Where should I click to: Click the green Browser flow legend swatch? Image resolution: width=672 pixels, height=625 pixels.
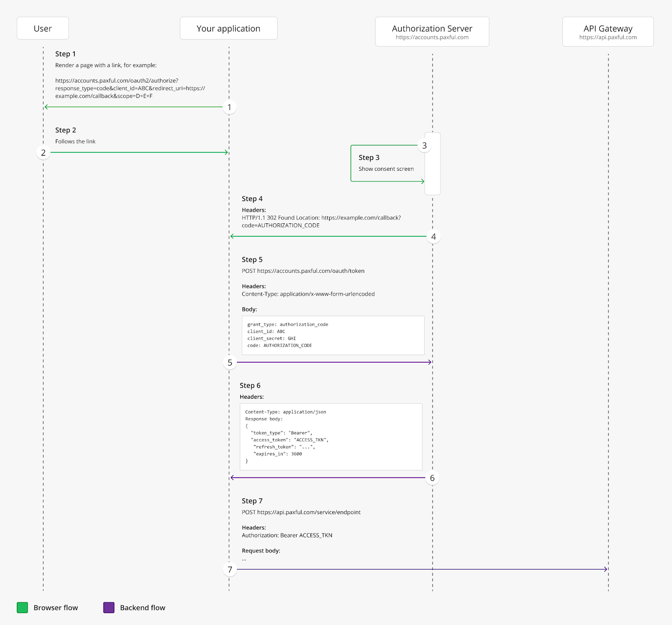(x=22, y=607)
